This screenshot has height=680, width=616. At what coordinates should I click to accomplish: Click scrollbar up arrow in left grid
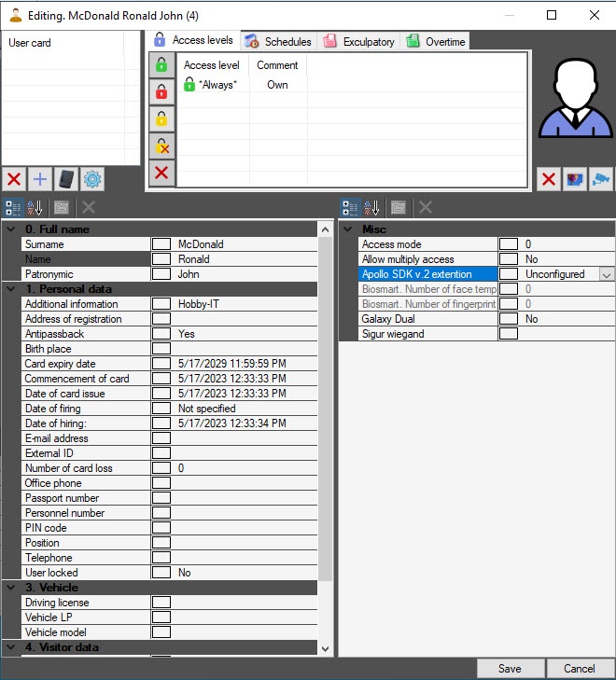[x=326, y=229]
